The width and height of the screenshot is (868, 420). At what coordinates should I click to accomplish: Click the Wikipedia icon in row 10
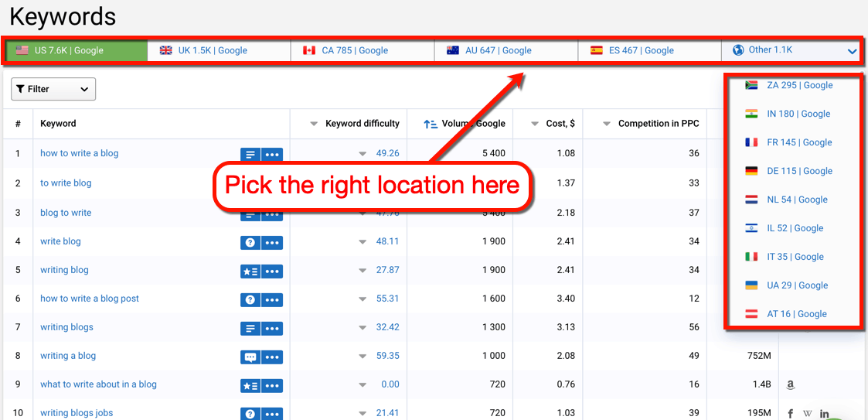pos(807,413)
